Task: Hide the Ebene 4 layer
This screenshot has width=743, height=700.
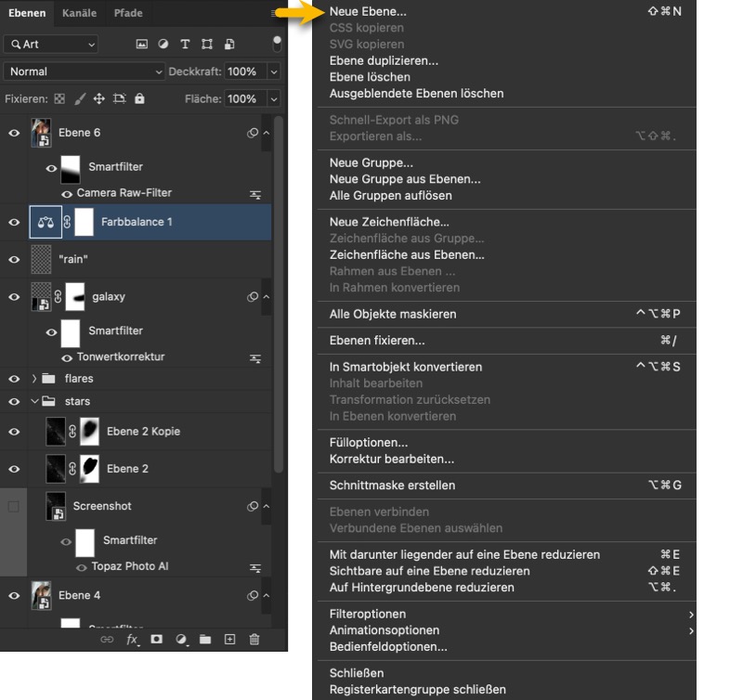Action: click(14, 595)
